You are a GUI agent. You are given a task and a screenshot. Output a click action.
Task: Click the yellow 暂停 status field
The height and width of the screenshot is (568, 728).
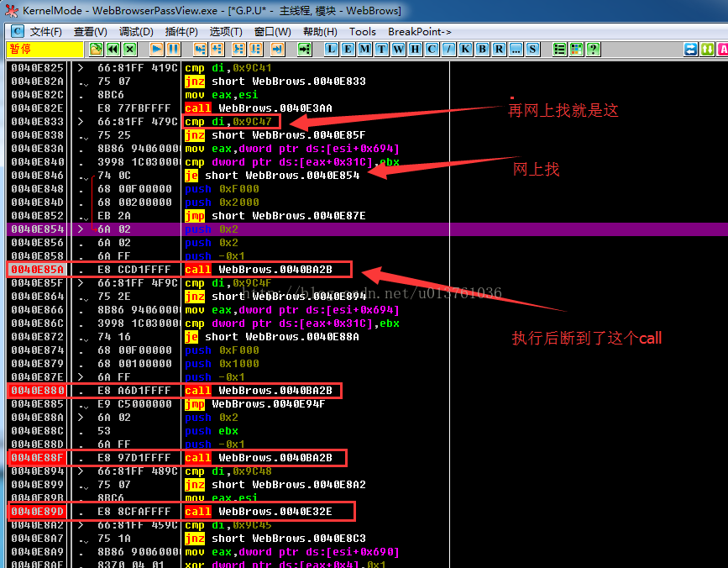pyautogui.click(x=45, y=50)
